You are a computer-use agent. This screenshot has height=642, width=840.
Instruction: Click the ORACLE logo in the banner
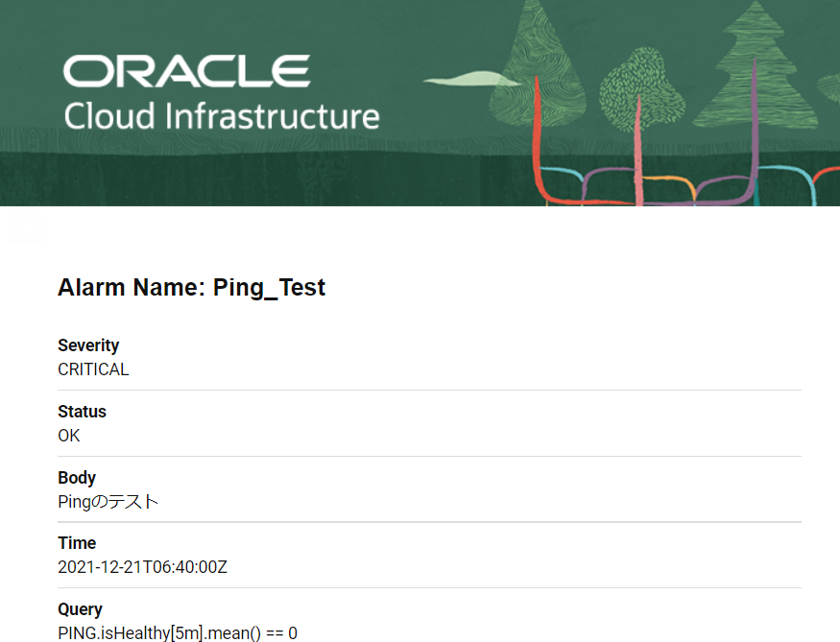(186, 71)
